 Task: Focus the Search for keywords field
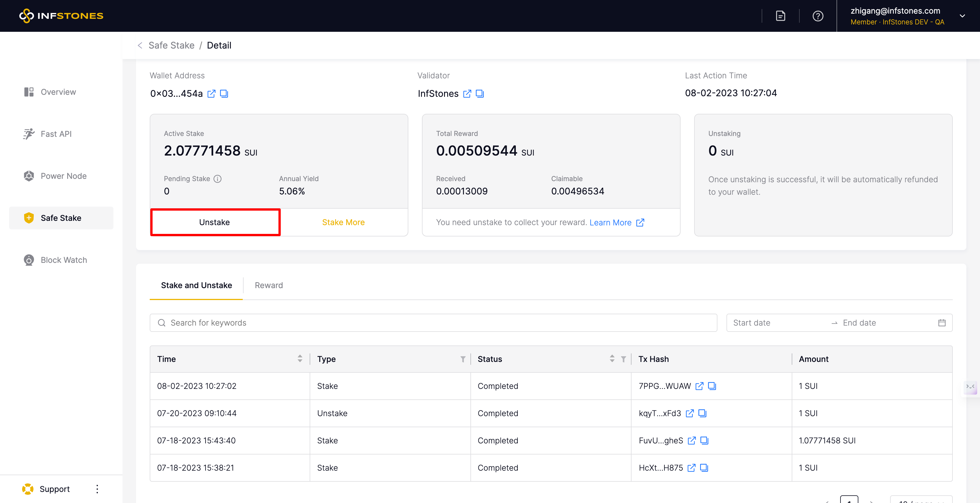pyautogui.click(x=434, y=322)
